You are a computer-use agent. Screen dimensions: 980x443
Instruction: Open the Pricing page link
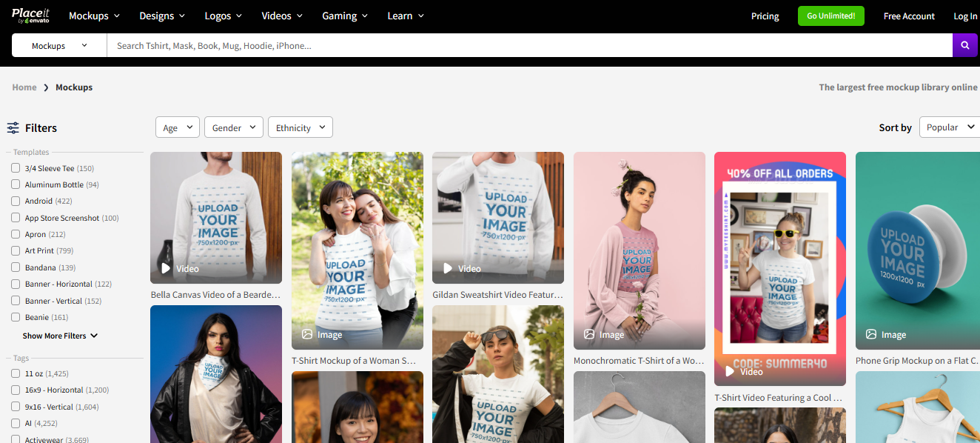click(765, 16)
